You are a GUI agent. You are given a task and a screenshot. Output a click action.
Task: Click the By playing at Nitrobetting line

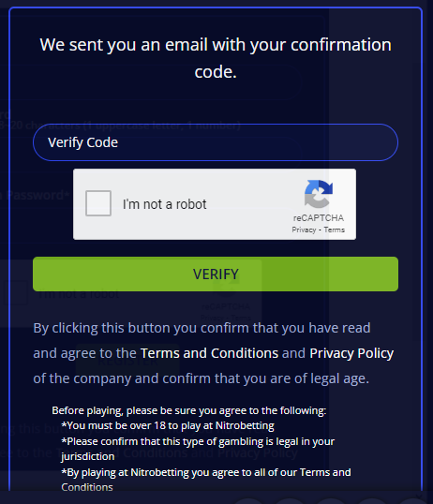point(206,480)
